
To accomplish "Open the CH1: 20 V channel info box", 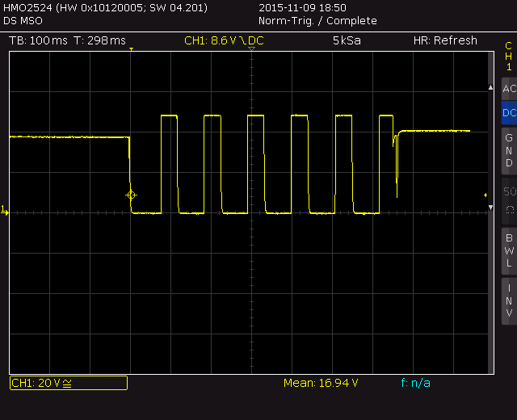I will pos(69,383).
